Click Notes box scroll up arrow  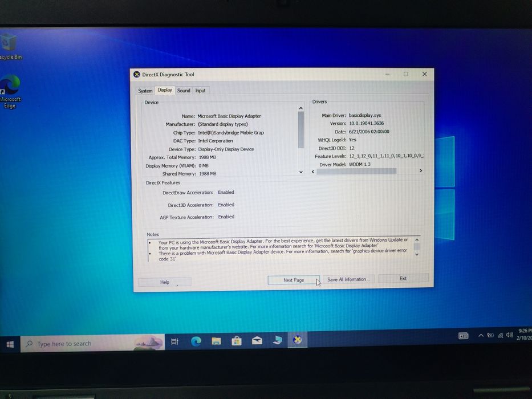[417, 239]
